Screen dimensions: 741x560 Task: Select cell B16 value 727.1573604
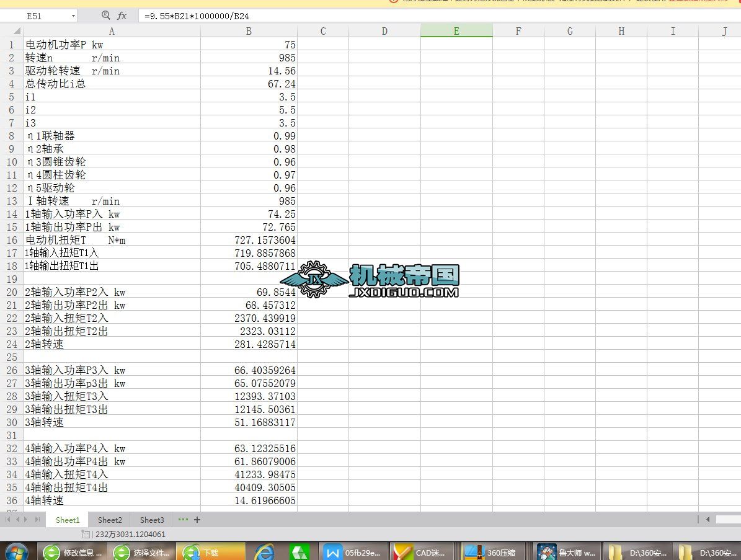[249, 240]
